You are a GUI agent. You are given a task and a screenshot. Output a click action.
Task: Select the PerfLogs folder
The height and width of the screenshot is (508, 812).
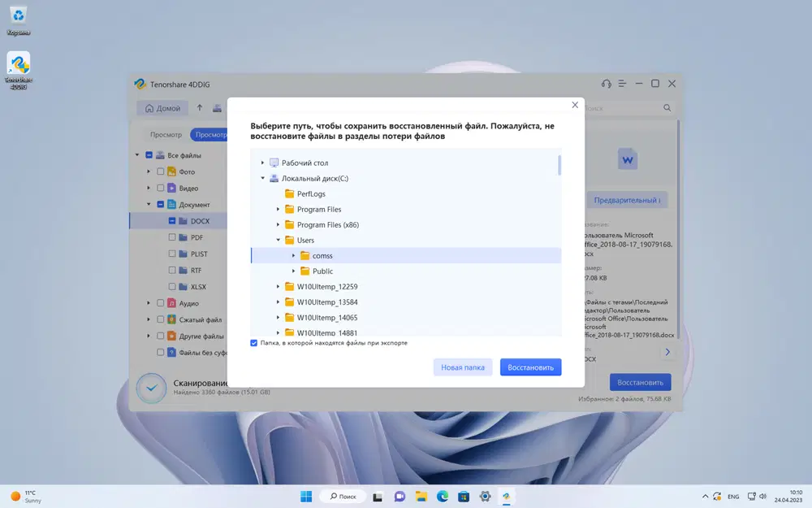(311, 194)
